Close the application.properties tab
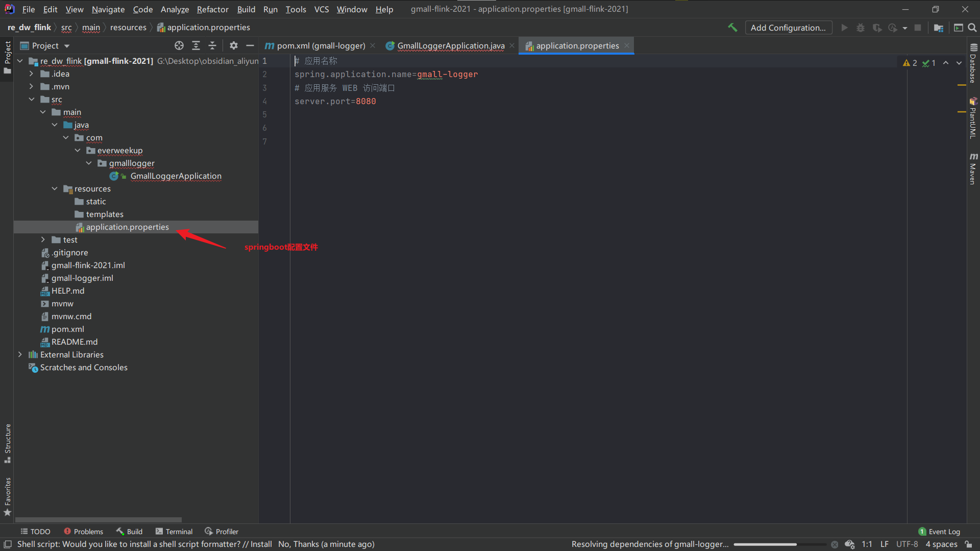 [x=627, y=45]
